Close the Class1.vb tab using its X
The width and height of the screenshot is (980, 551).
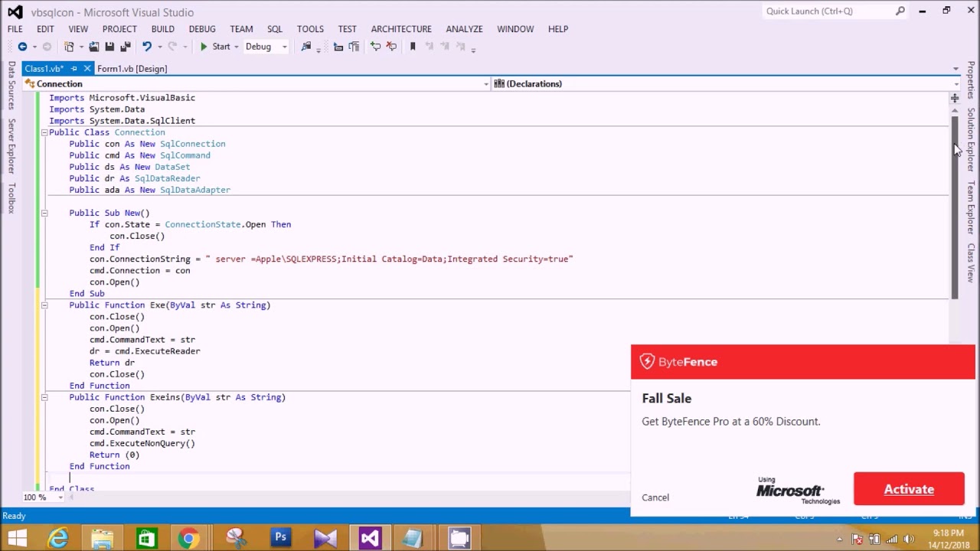tap(87, 69)
